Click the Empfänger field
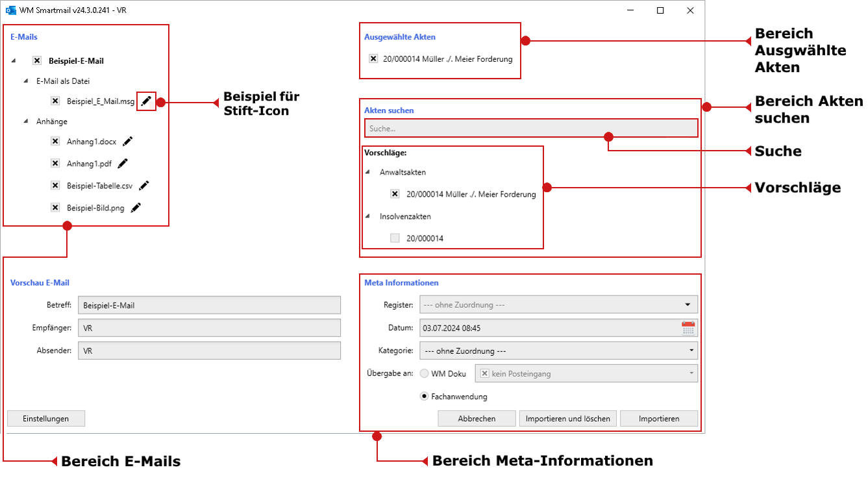Viewport: 868px width, 500px height. pyautogui.click(x=209, y=328)
